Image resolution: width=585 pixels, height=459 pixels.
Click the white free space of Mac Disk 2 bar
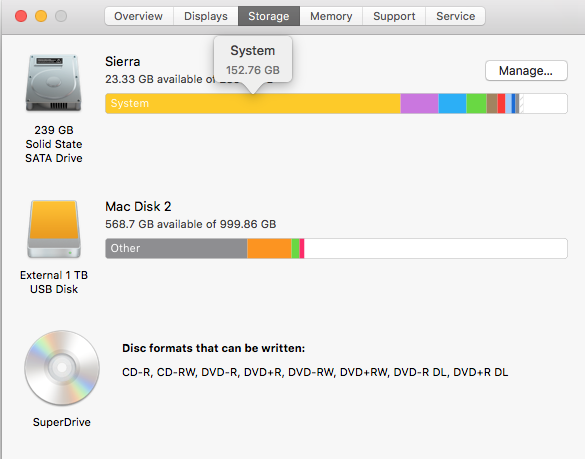coord(436,249)
